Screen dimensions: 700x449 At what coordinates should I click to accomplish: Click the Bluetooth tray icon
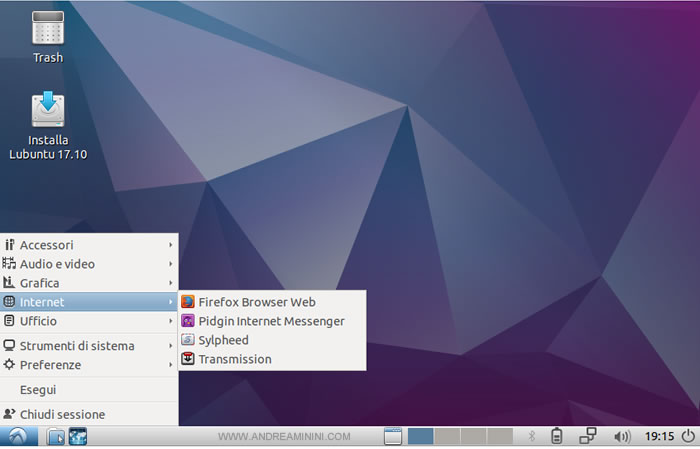531,436
